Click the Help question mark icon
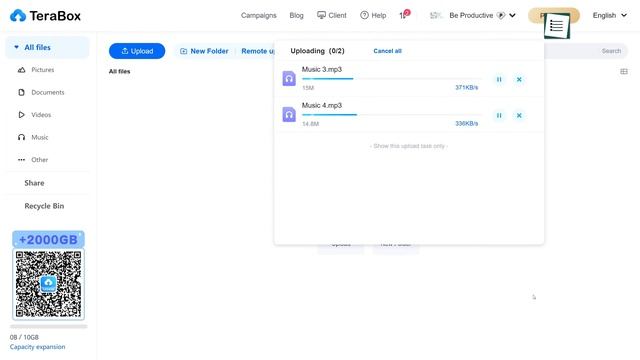This screenshot has height=360, width=640. pyautogui.click(x=364, y=15)
